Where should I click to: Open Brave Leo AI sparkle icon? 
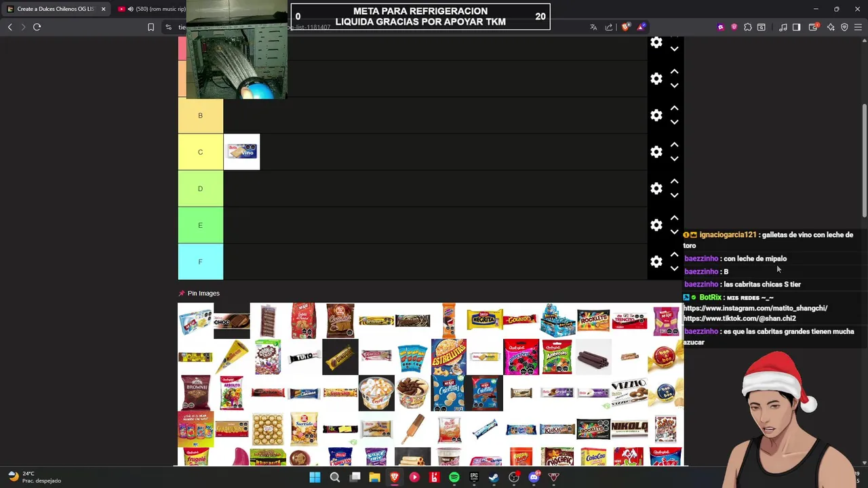[831, 27]
